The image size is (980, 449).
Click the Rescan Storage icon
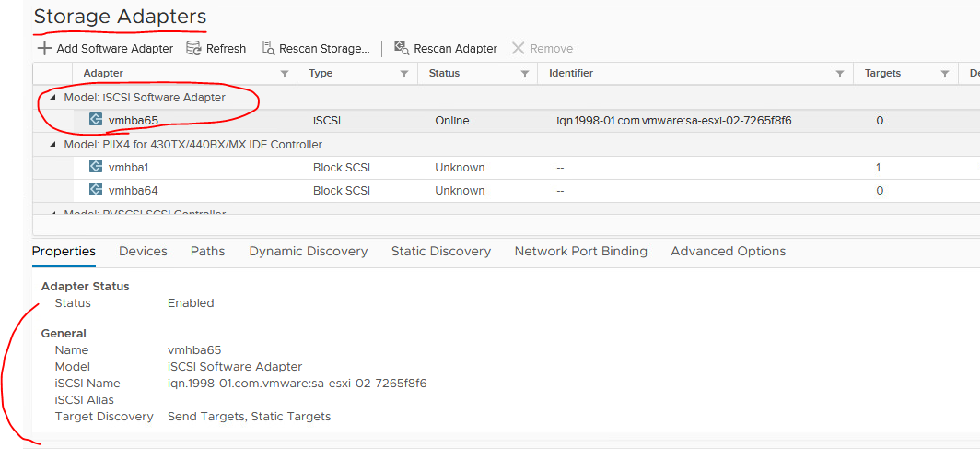pos(268,48)
